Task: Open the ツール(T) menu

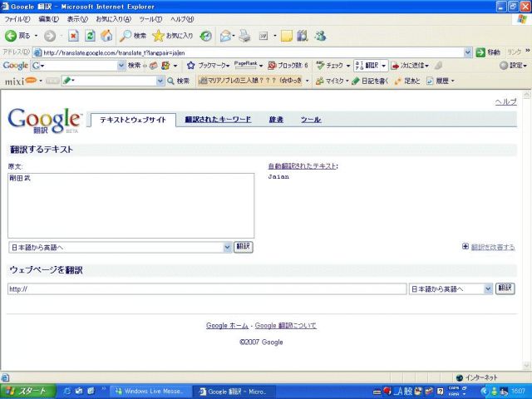Action: pyautogui.click(x=150, y=19)
